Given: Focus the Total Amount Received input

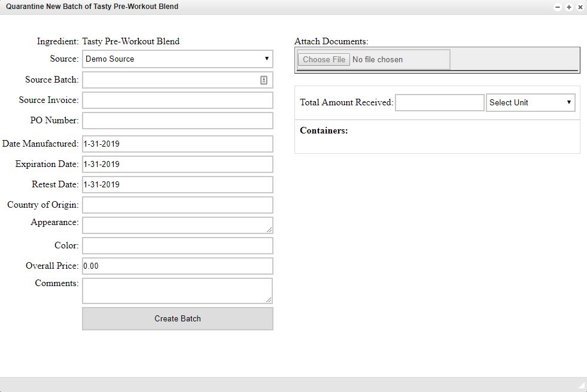Looking at the screenshot, I should (440, 102).
